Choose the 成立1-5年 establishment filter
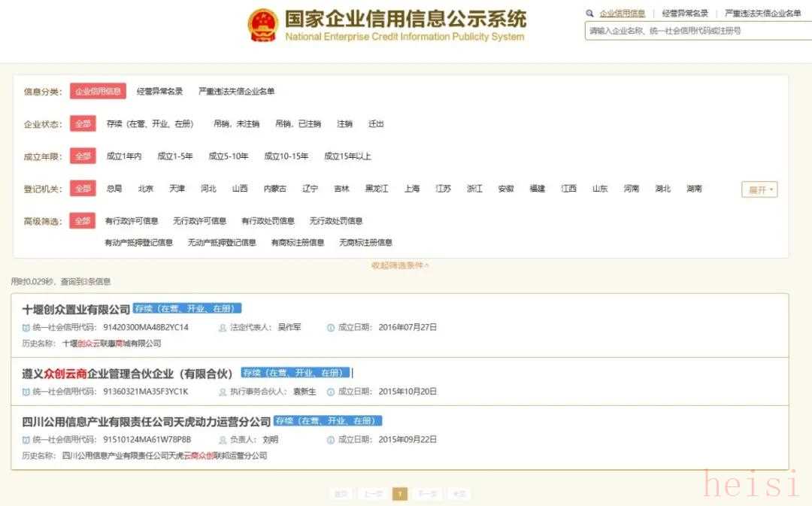The width and height of the screenshot is (812, 506). click(x=175, y=156)
